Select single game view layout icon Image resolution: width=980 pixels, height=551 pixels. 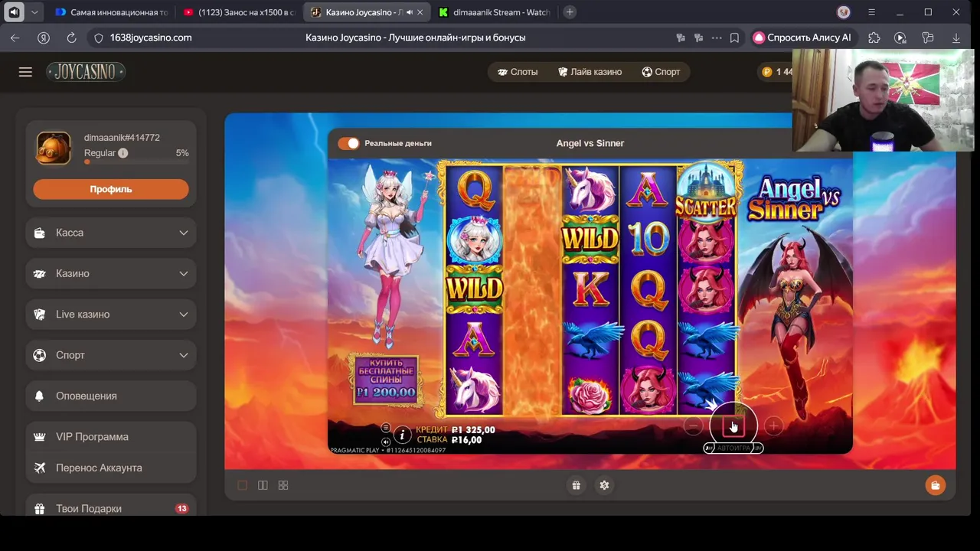click(x=243, y=485)
